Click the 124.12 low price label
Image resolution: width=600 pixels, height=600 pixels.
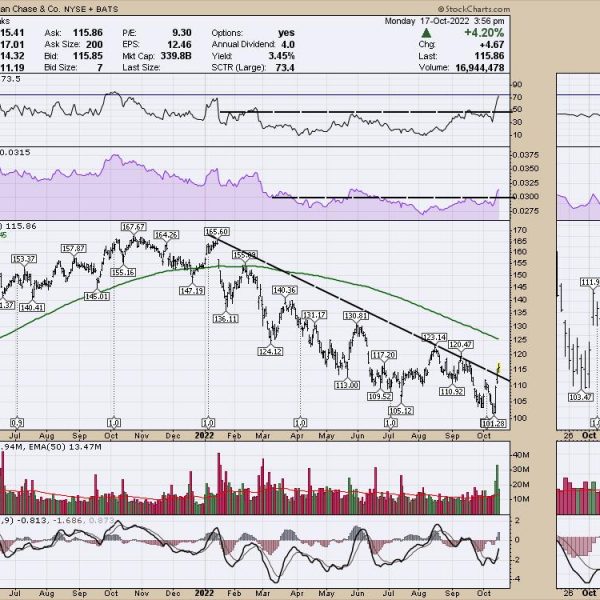[271, 351]
